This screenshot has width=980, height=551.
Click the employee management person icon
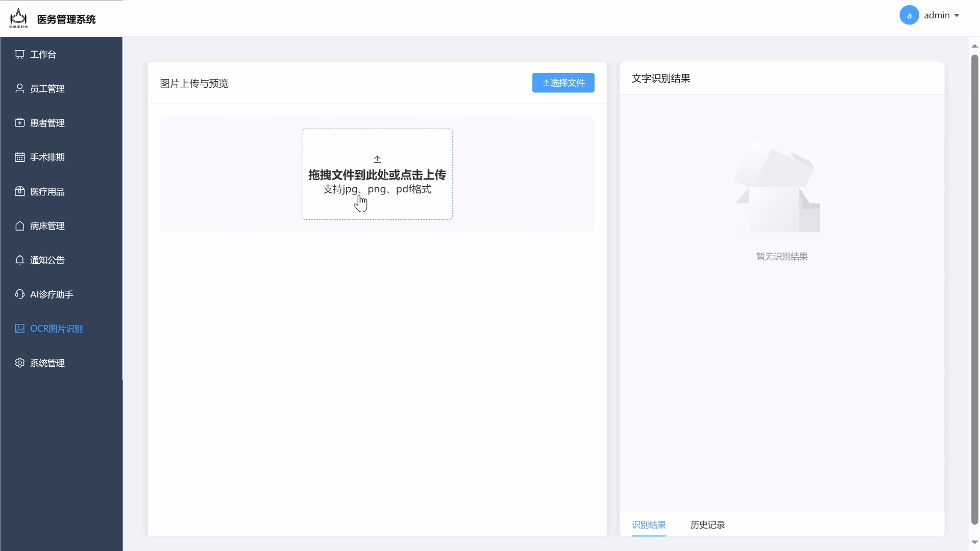pyautogui.click(x=19, y=89)
